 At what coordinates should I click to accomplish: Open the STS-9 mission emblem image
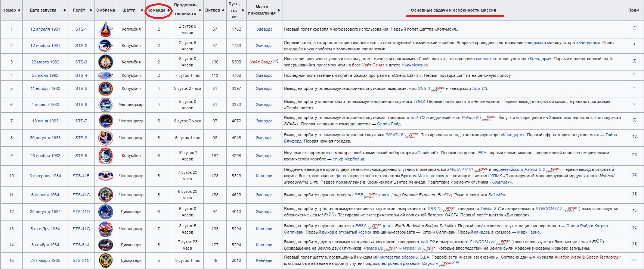tap(105, 156)
